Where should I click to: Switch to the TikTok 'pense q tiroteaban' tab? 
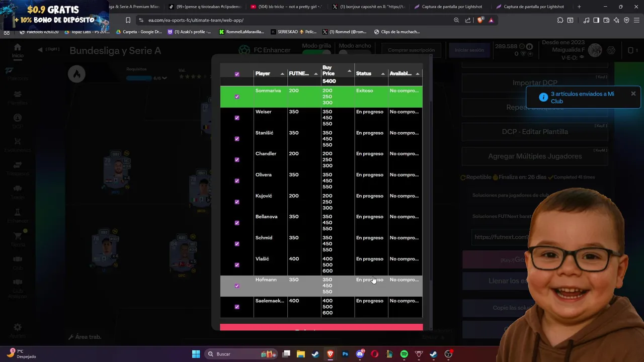click(205, 7)
